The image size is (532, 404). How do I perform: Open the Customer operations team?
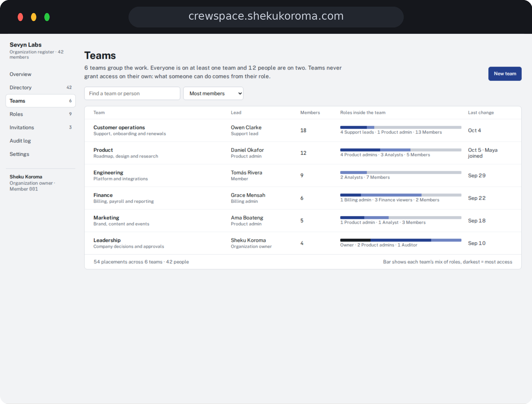pos(303,130)
